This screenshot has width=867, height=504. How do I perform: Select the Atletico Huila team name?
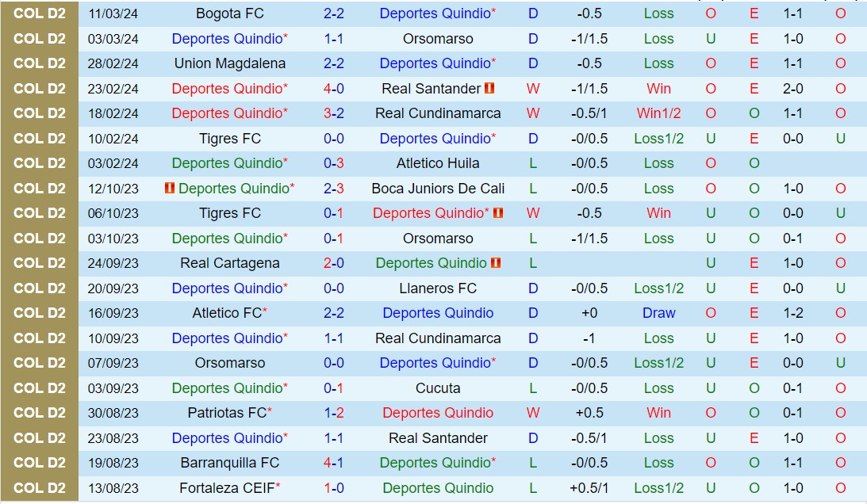[x=438, y=163]
